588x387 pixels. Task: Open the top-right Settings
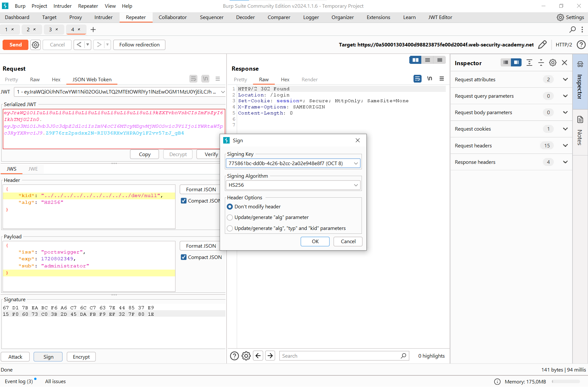click(x=570, y=17)
